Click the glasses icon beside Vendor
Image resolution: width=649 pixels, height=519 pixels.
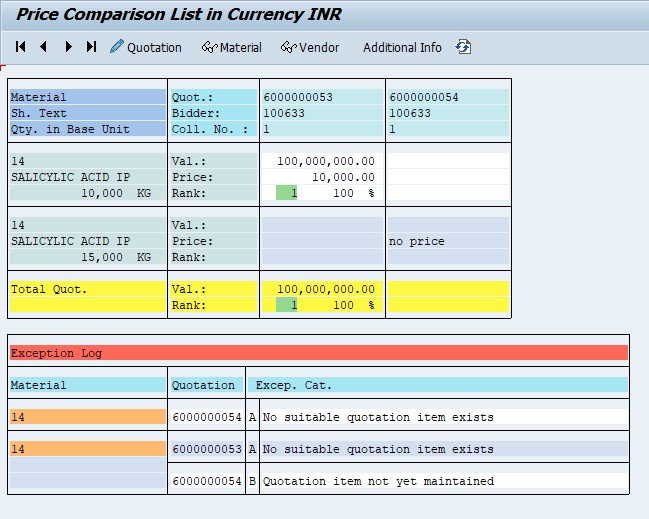(x=288, y=47)
